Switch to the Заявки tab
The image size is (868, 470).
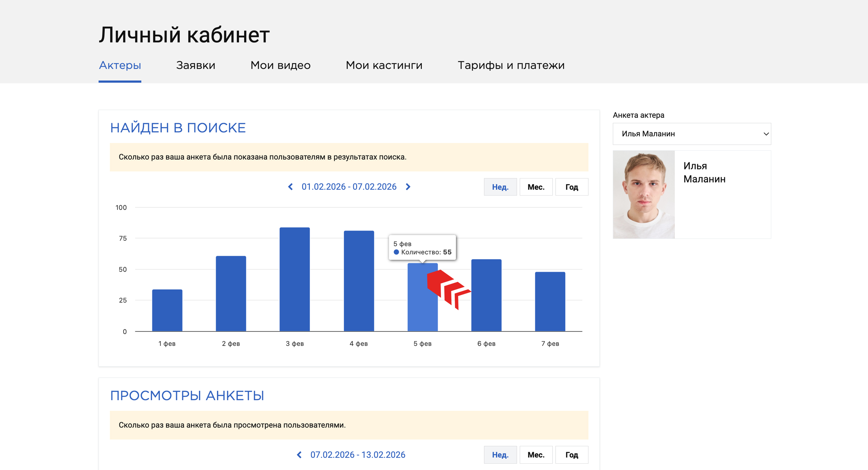pyautogui.click(x=195, y=65)
